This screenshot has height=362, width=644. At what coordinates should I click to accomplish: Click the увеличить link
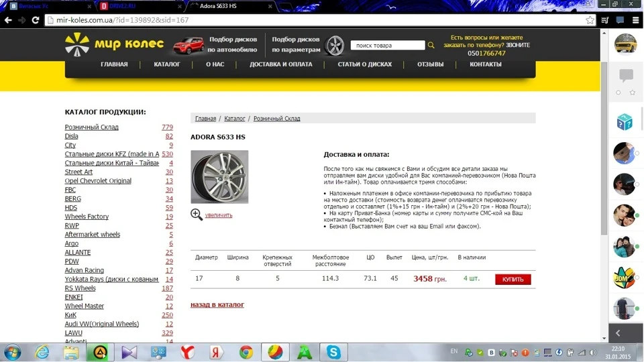(x=219, y=215)
